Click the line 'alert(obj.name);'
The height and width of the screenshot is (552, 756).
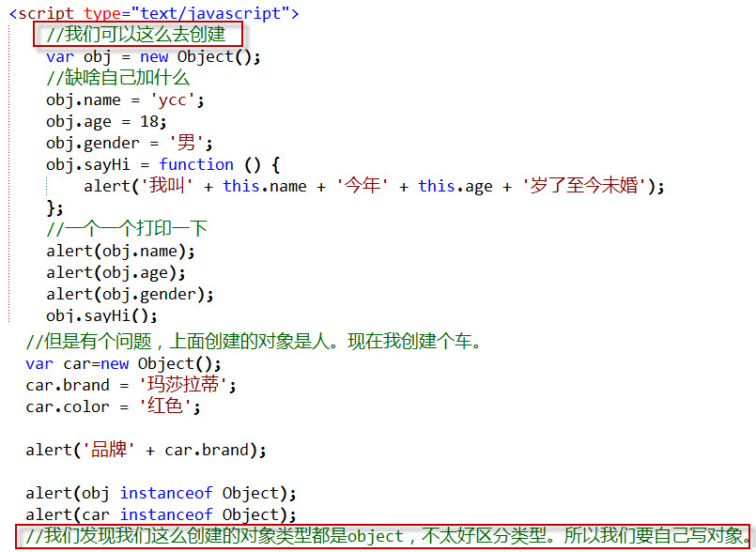[120, 252]
